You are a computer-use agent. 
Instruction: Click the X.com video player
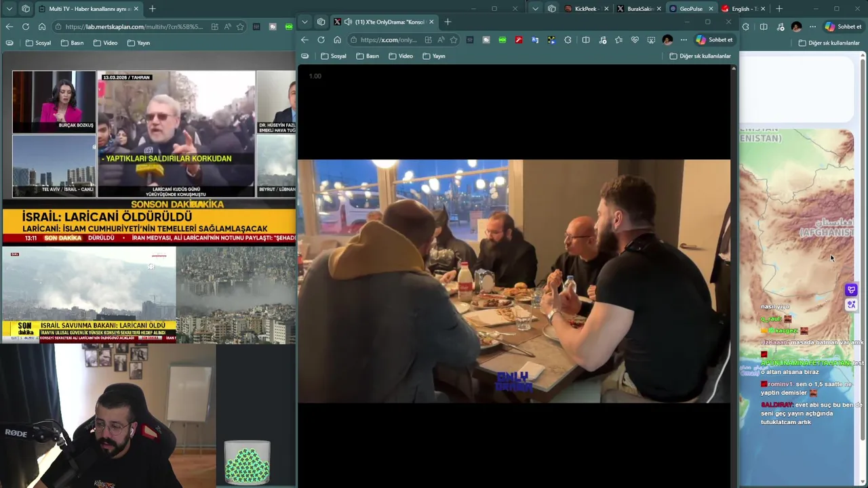[514, 281]
